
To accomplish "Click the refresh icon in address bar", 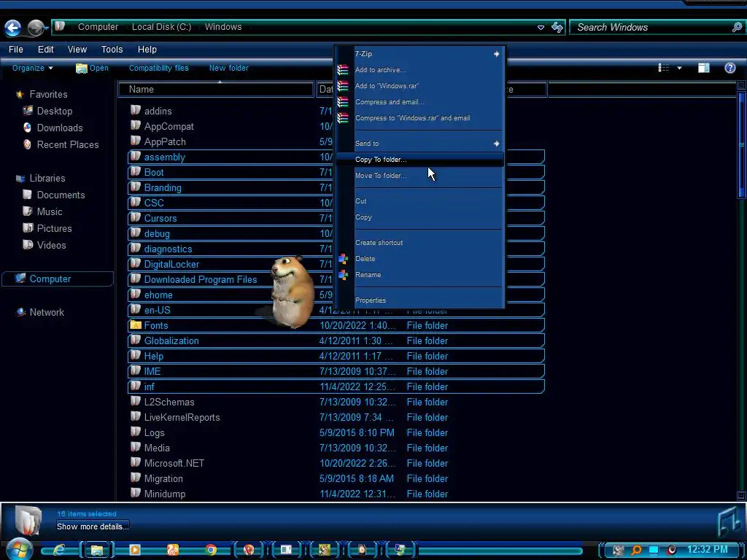I will pyautogui.click(x=557, y=27).
